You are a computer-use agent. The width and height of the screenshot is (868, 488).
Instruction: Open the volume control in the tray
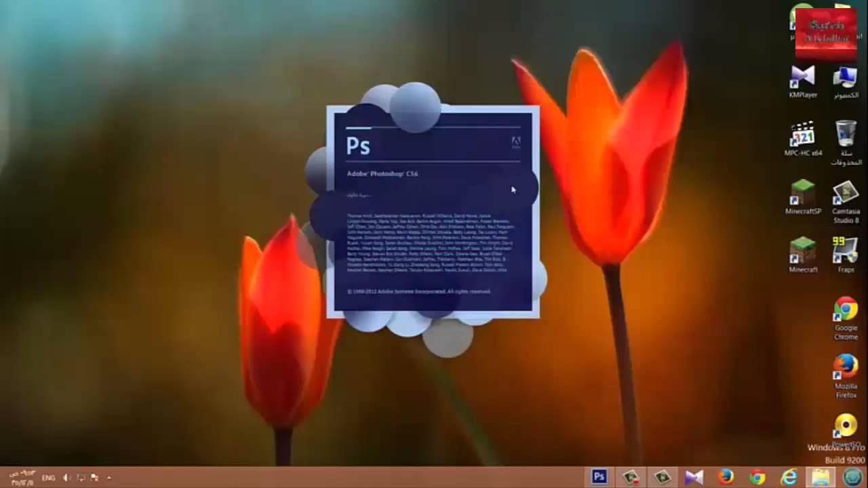click(66, 478)
